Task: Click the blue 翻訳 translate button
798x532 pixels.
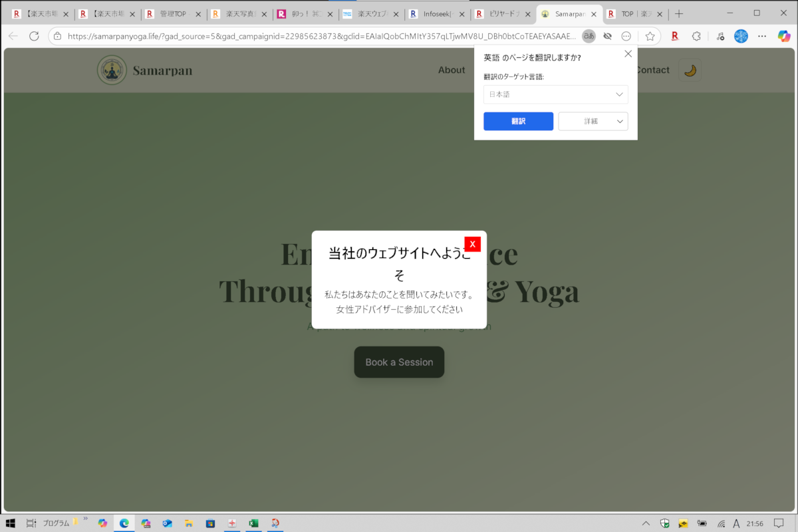Action: [518, 121]
